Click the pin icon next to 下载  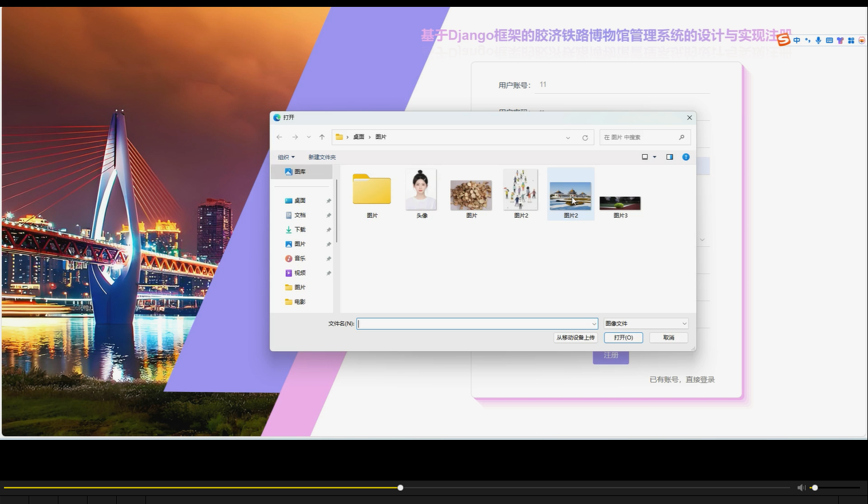pyautogui.click(x=329, y=230)
